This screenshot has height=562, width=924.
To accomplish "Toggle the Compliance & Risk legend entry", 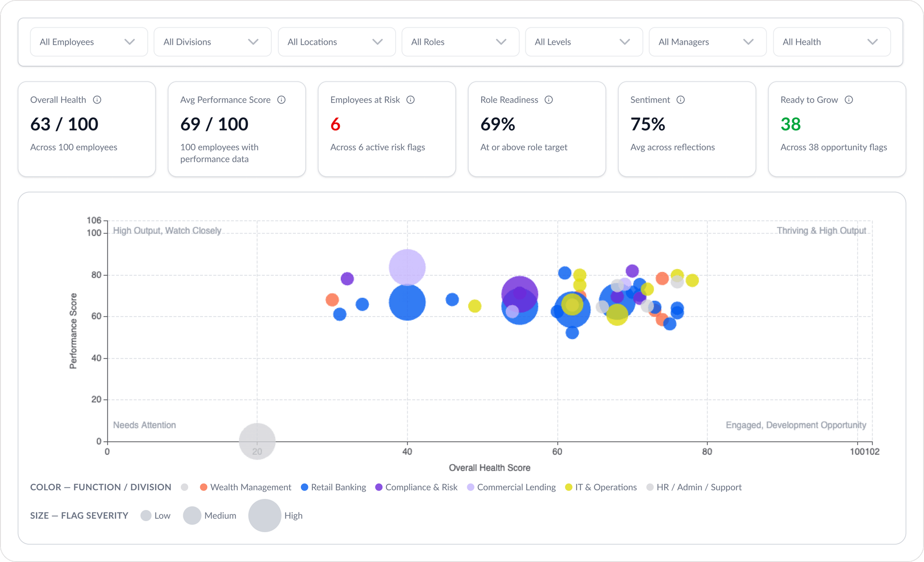I will pyautogui.click(x=416, y=487).
